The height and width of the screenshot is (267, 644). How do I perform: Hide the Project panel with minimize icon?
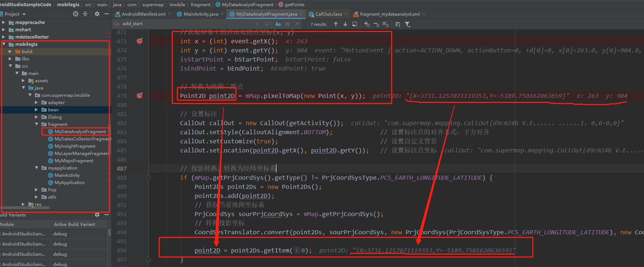pyautogui.click(x=107, y=14)
